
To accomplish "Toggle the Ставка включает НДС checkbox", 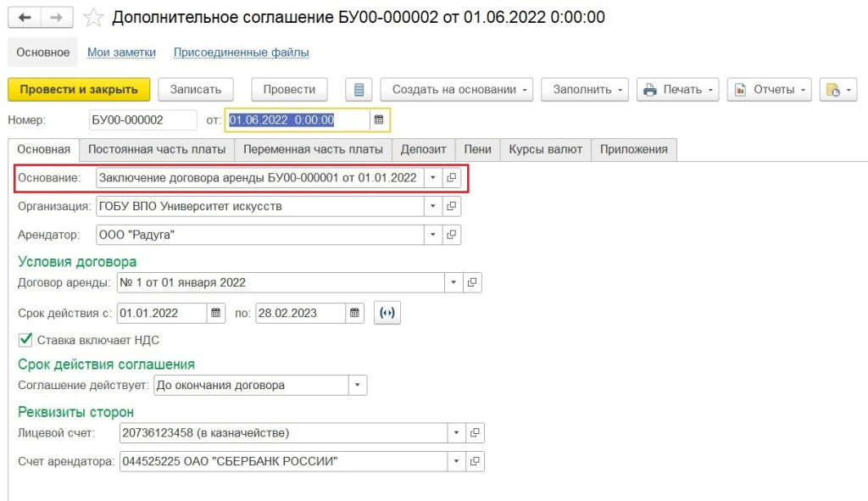I will 25,340.
